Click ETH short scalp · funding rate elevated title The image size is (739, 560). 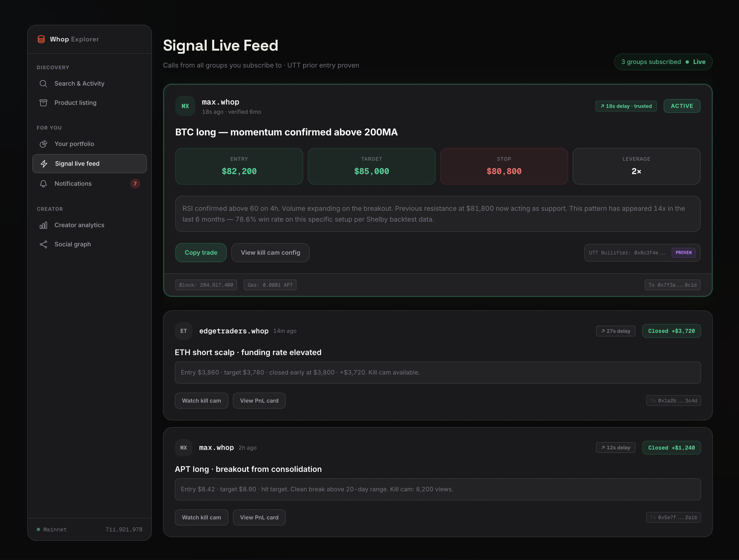pos(248,352)
